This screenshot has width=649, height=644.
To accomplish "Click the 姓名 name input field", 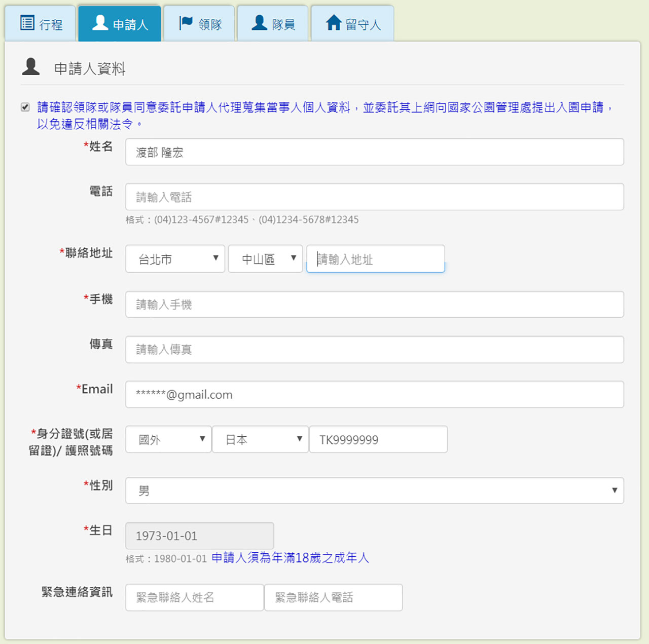I will 374,152.
